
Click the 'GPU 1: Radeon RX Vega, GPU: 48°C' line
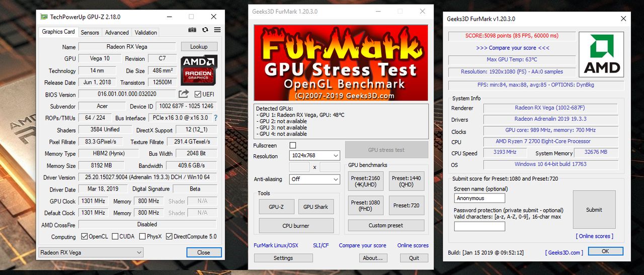[x=300, y=115]
